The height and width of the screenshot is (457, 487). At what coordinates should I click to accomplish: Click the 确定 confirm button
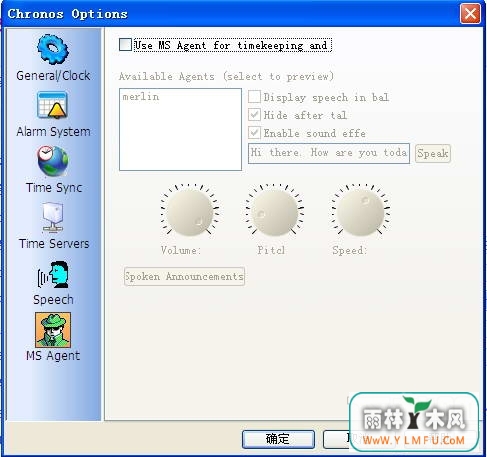point(278,439)
